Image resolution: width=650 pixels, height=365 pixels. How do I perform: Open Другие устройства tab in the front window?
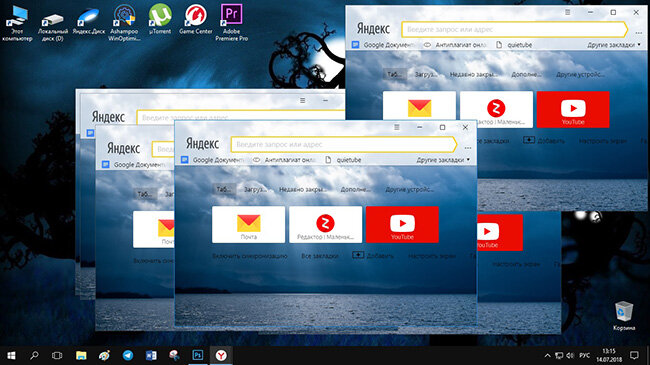coord(410,190)
